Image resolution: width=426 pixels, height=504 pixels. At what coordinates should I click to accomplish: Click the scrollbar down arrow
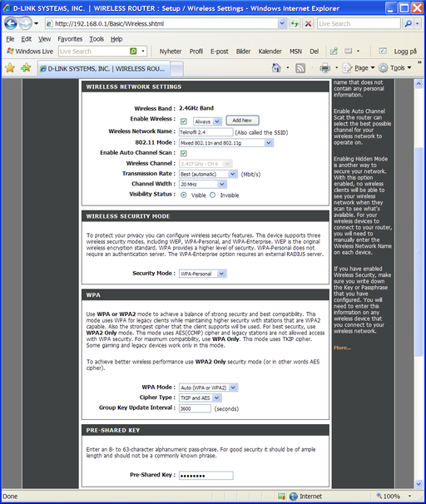click(x=419, y=484)
